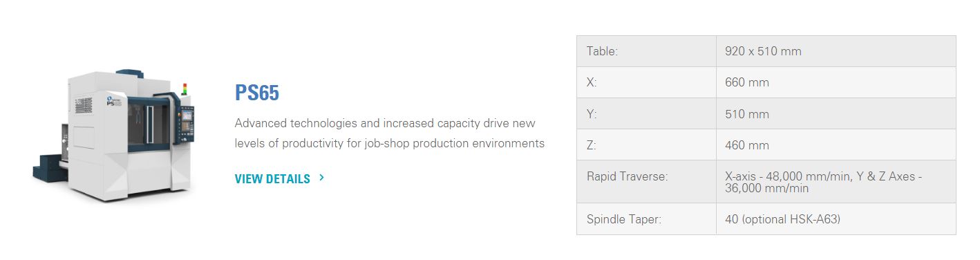Click the PS65 product title
The width and height of the screenshot is (980, 260).
pos(257,93)
